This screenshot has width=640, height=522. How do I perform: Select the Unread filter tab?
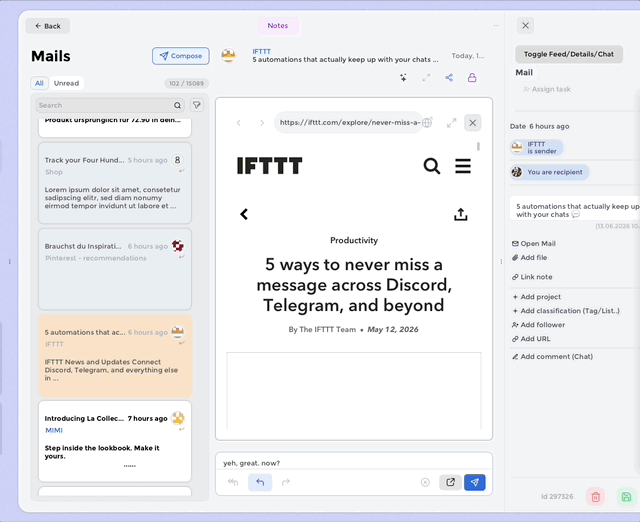click(66, 83)
